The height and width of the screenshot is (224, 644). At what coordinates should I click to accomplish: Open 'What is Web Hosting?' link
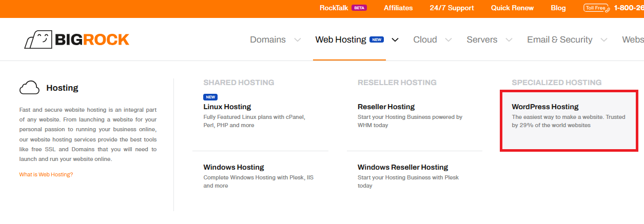(46, 174)
